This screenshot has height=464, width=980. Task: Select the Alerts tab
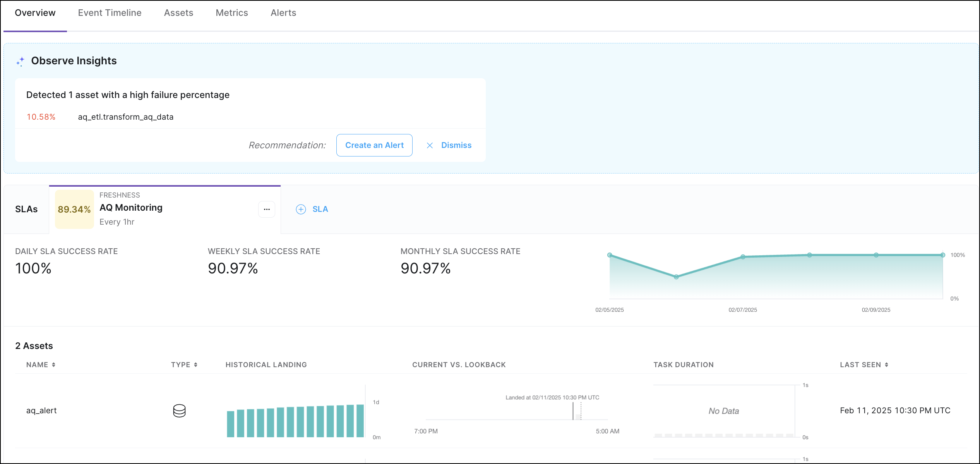tap(283, 13)
